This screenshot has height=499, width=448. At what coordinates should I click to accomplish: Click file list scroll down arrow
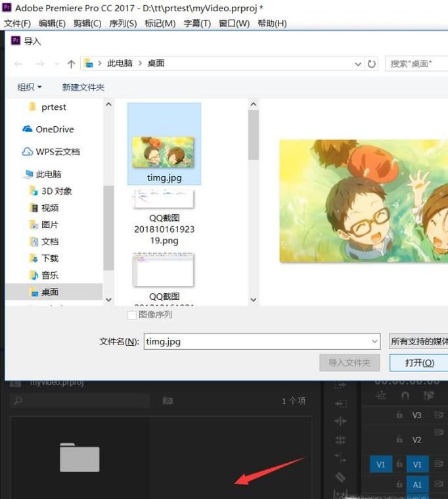pos(254,299)
